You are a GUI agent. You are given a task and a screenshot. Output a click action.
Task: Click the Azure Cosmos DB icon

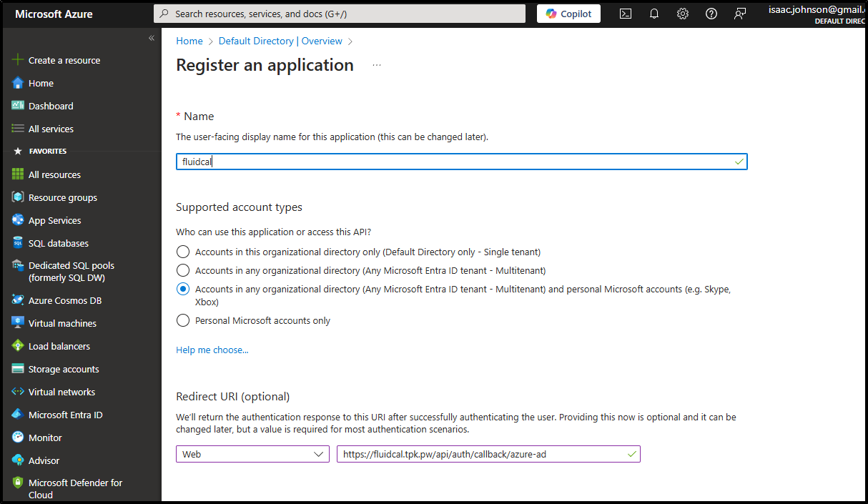coord(18,300)
